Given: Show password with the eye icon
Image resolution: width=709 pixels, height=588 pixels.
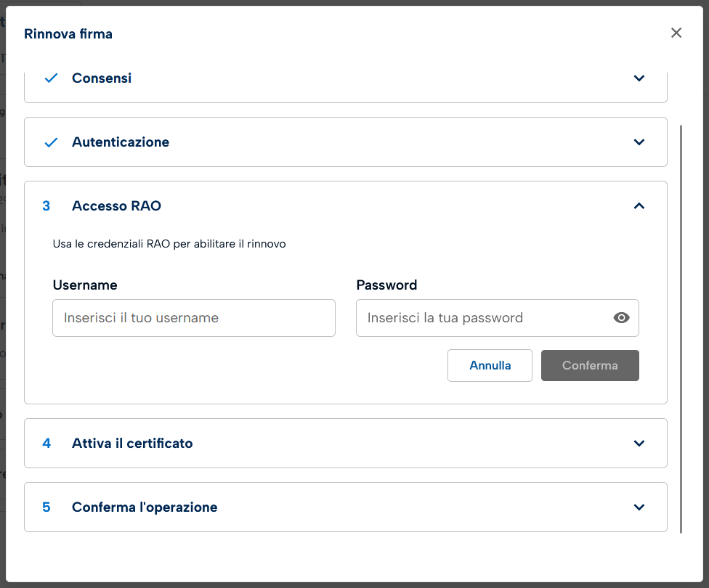Looking at the screenshot, I should (621, 318).
